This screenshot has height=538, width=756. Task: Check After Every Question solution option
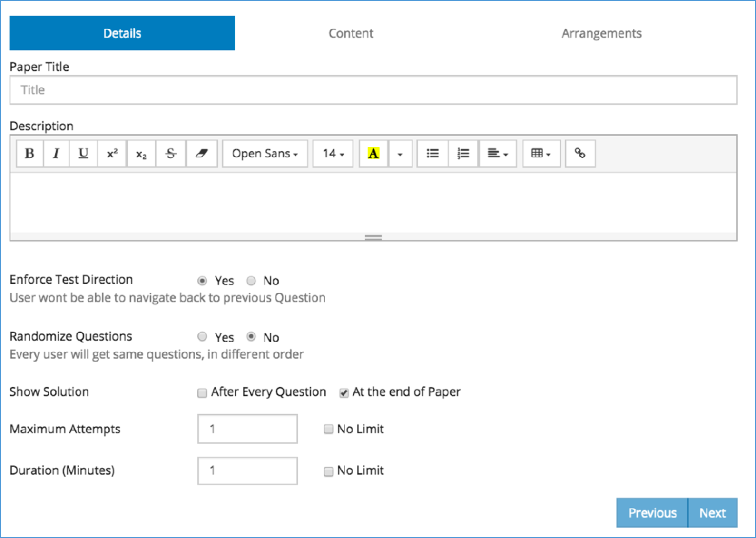202,392
